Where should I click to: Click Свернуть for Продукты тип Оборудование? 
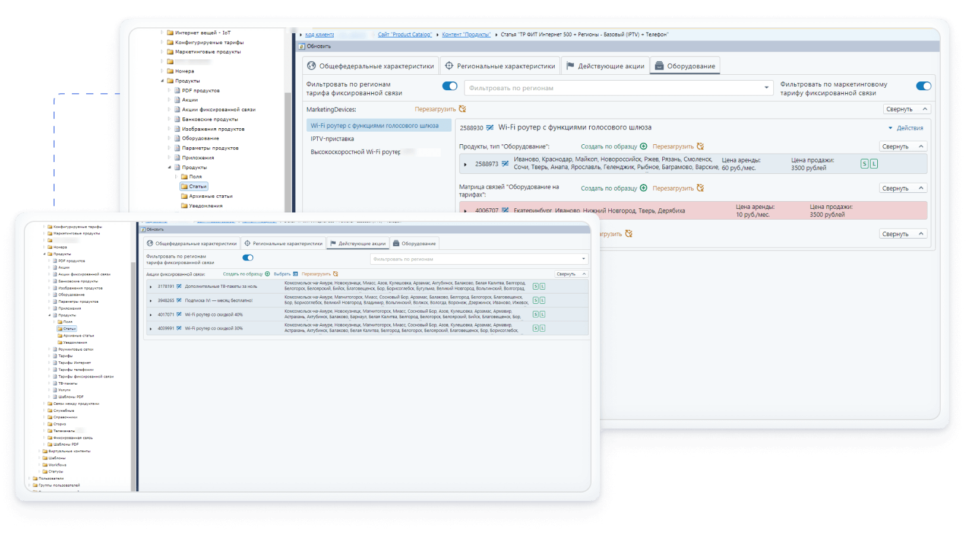[x=902, y=147]
